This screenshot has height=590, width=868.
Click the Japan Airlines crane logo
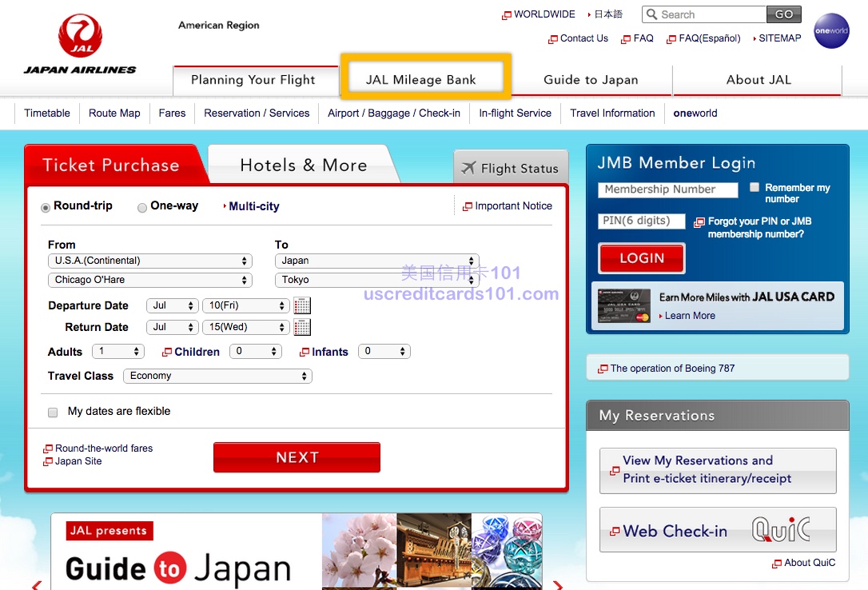[x=80, y=37]
